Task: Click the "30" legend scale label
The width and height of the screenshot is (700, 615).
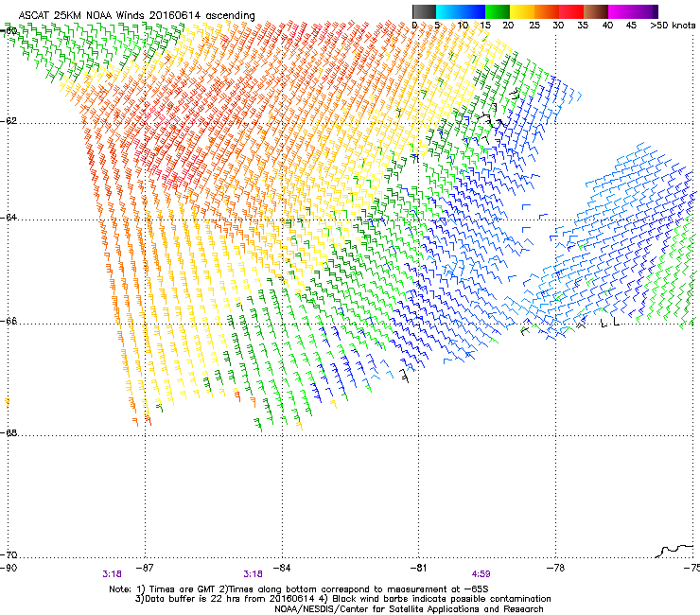Action: [558, 26]
